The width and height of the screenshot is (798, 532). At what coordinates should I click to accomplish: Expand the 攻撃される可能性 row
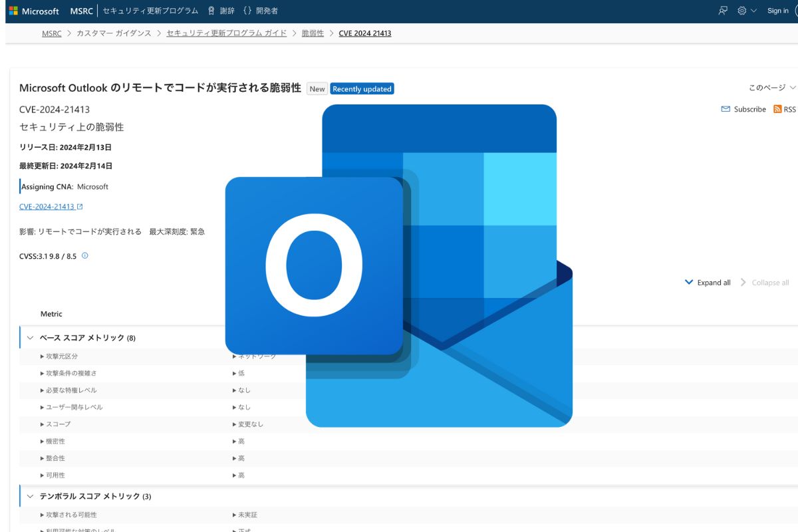click(68, 515)
